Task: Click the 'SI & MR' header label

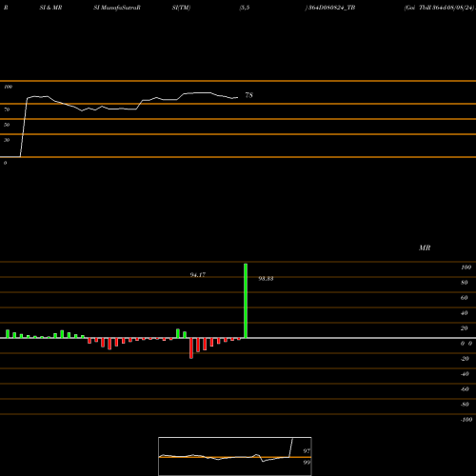Action: point(50,8)
